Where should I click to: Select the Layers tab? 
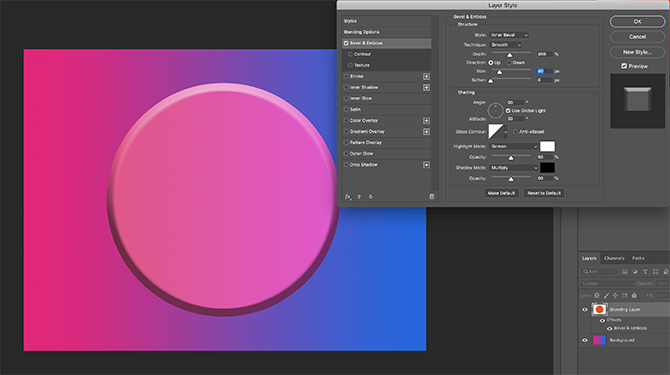(589, 258)
